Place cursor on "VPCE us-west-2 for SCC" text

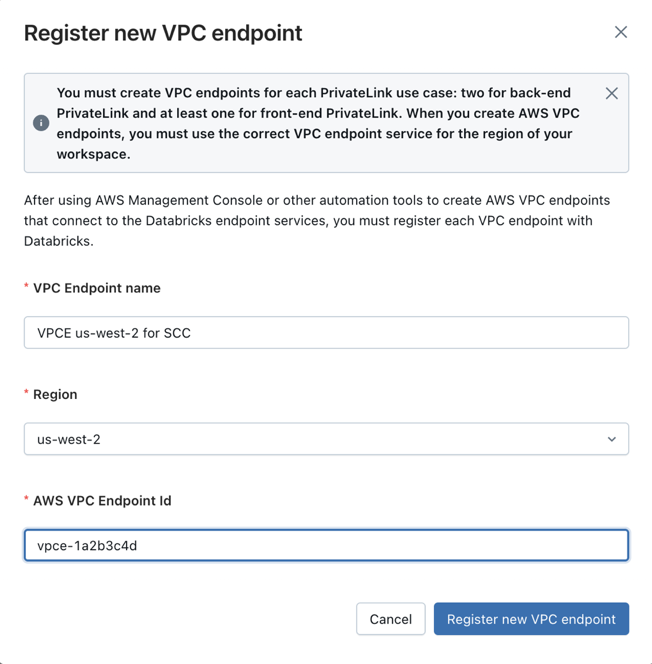click(114, 333)
